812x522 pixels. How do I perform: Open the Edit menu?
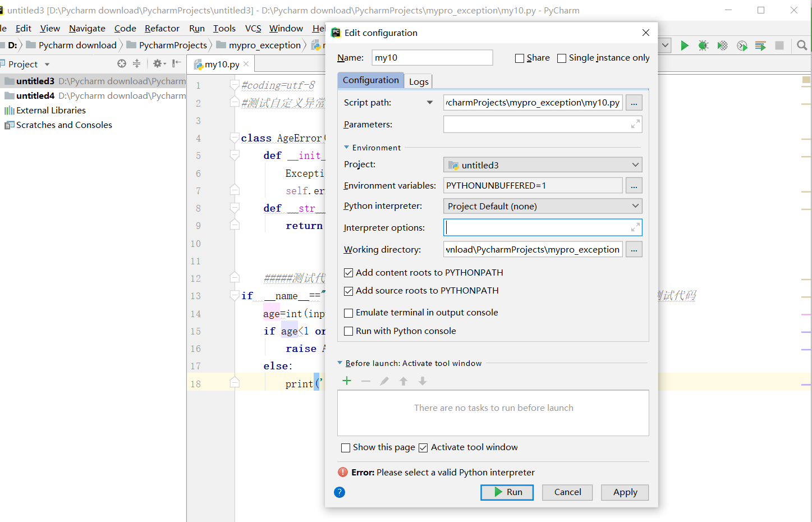[24, 29]
